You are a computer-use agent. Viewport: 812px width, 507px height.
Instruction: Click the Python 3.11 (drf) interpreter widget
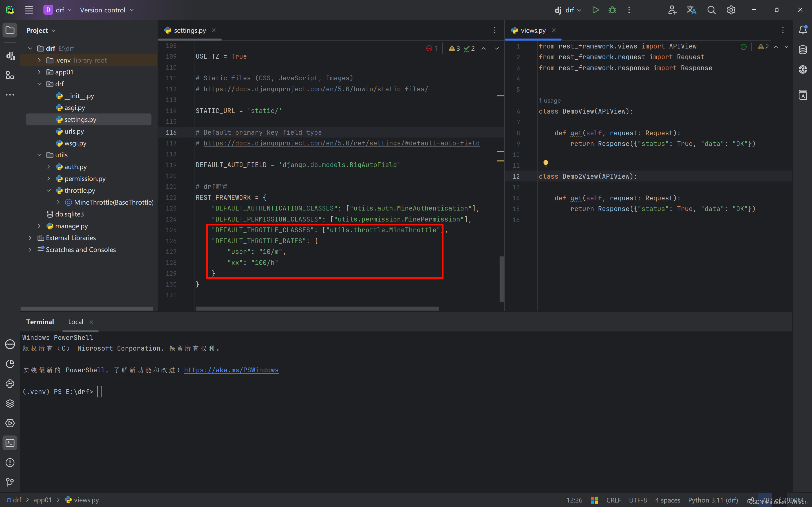pos(713,500)
